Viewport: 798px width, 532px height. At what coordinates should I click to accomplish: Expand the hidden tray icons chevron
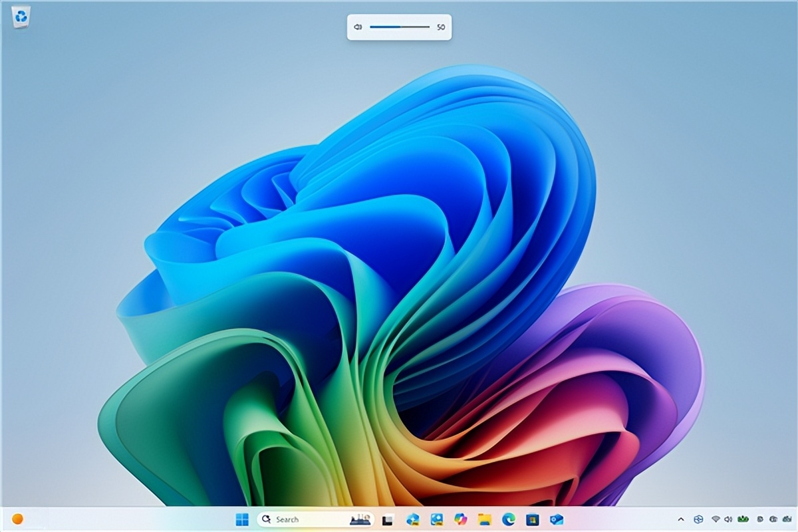681,519
